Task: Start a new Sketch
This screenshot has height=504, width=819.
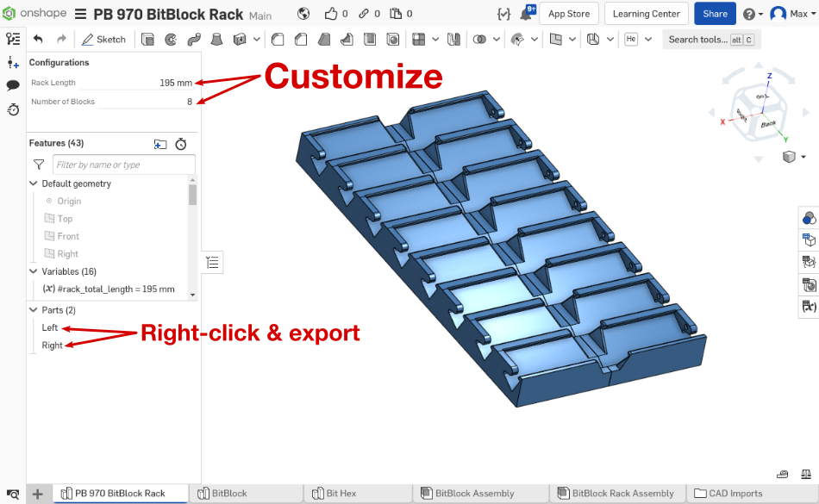Action: pos(104,39)
